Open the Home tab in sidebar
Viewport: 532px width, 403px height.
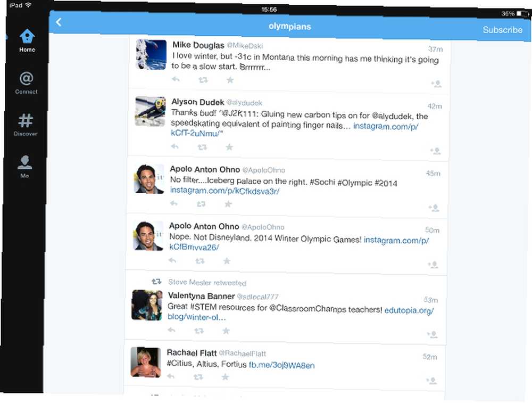[27, 40]
